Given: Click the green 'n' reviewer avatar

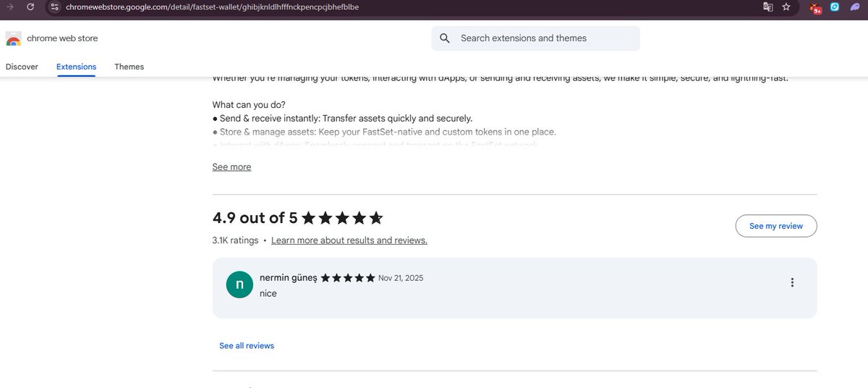Looking at the screenshot, I should pyautogui.click(x=239, y=284).
